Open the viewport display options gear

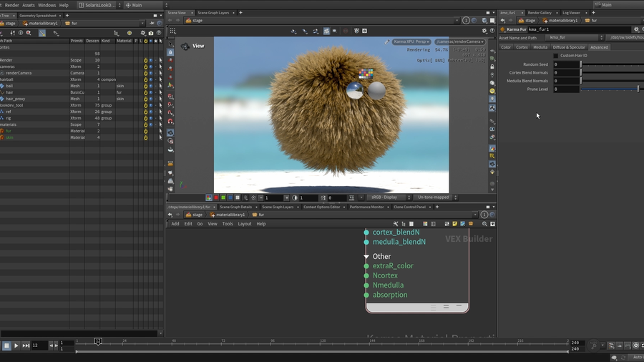pos(484,31)
